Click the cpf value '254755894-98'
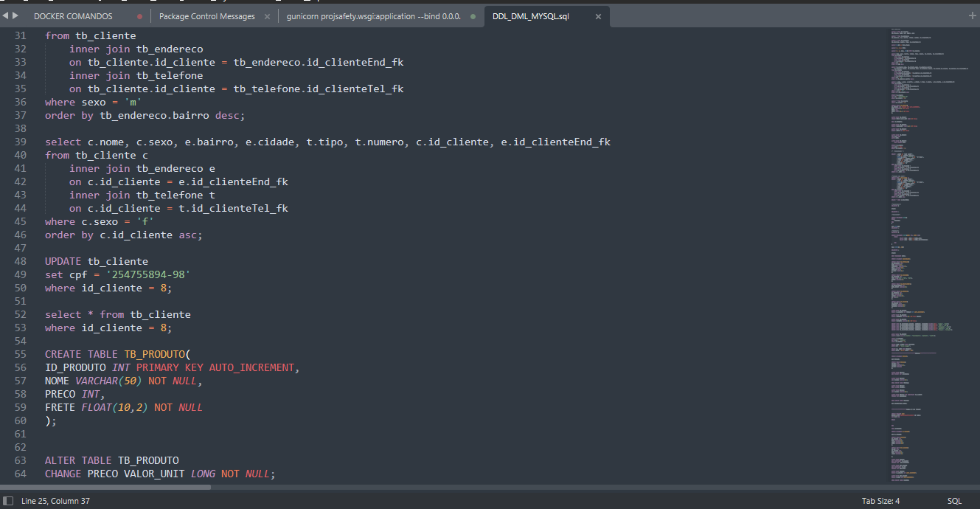Screen dimensions: 980x509 pos(148,275)
